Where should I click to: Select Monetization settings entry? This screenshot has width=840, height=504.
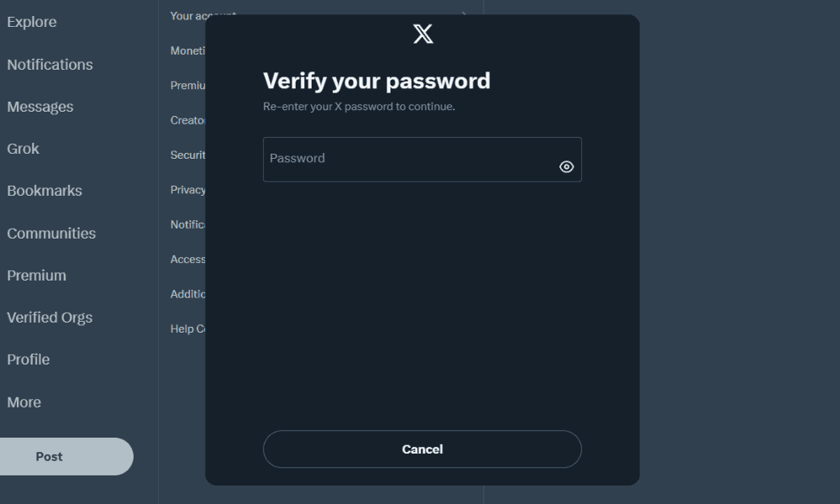point(188,50)
